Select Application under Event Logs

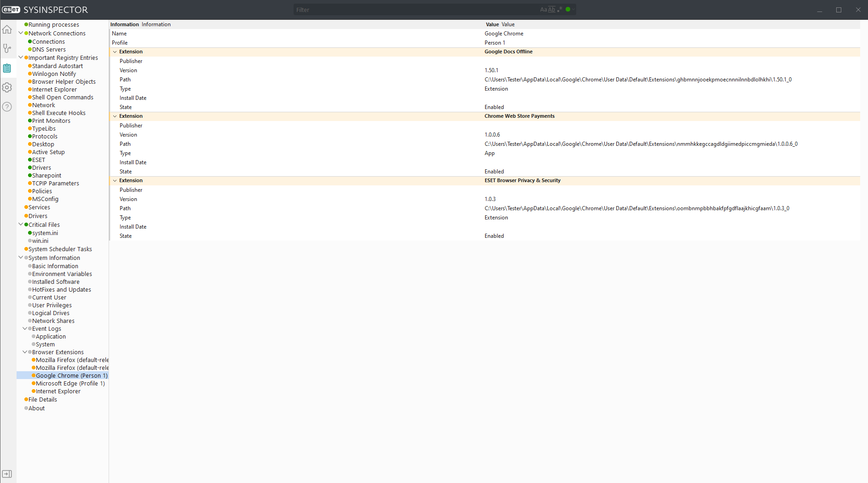tap(51, 337)
